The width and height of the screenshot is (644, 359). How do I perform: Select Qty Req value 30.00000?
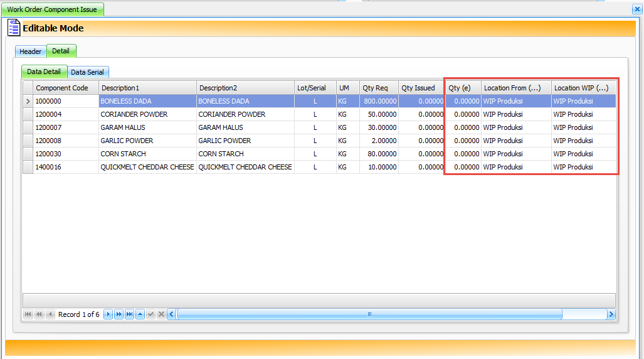tap(379, 127)
